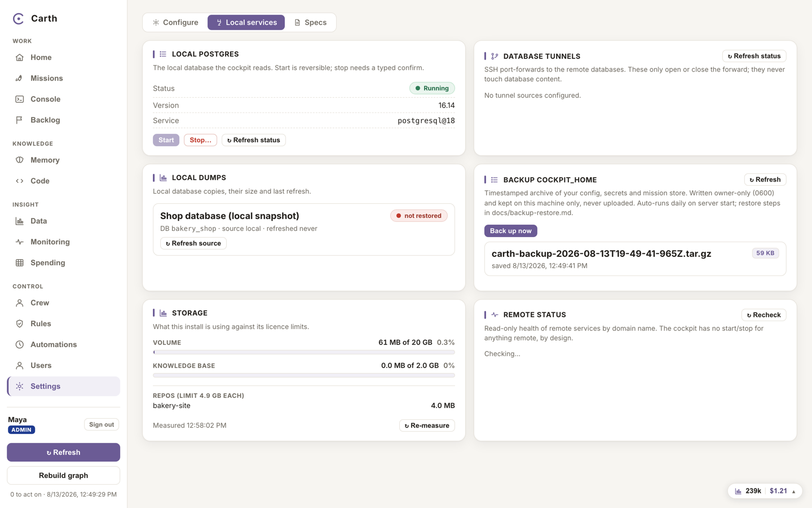This screenshot has width=812, height=508.
Task: Re-measure storage usage
Action: (x=427, y=426)
